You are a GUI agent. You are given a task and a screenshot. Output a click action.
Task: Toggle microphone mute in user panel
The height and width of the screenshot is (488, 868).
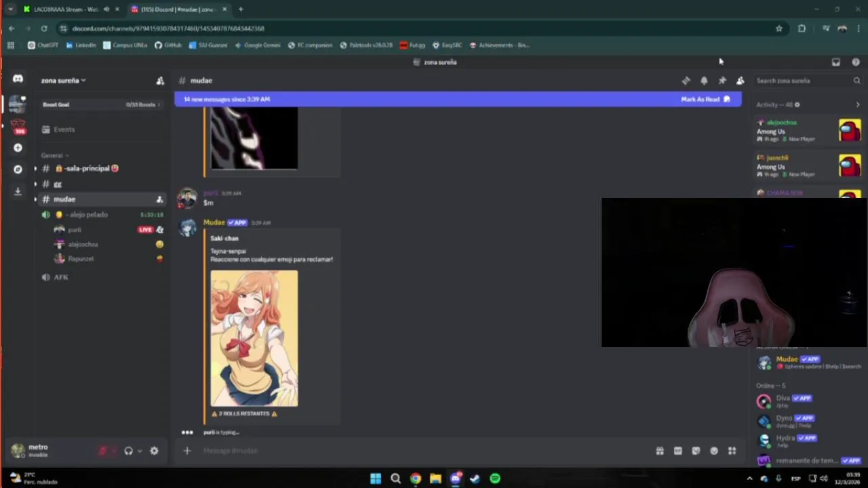coord(103,451)
